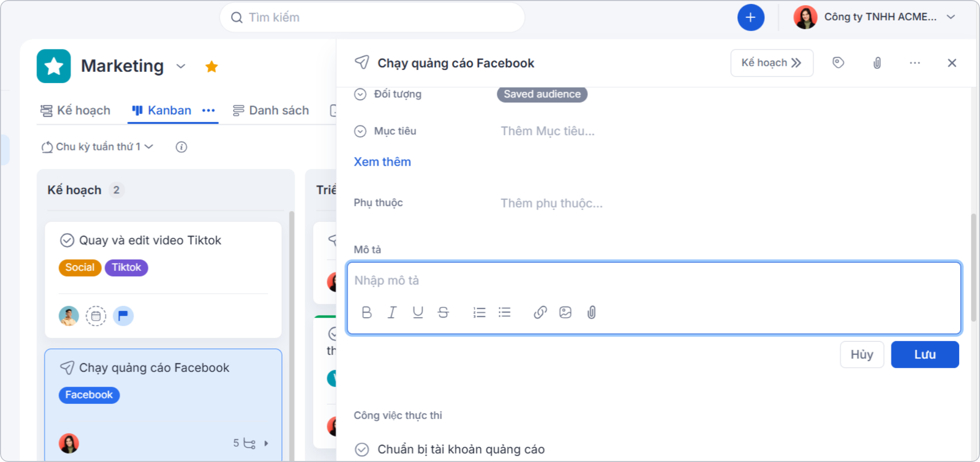Image resolution: width=980 pixels, height=462 pixels.
Task: Click the Kanban column vertical scrollbar
Action: 292,337
